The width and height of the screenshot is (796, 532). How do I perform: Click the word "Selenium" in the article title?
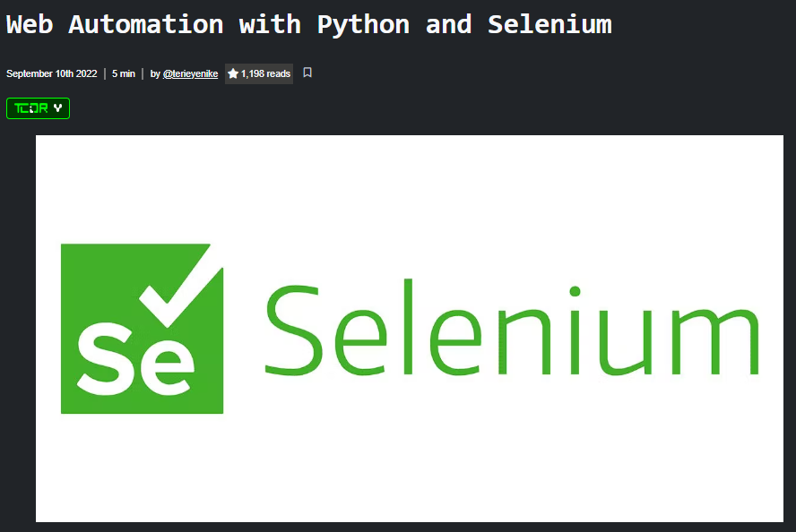(549, 24)
